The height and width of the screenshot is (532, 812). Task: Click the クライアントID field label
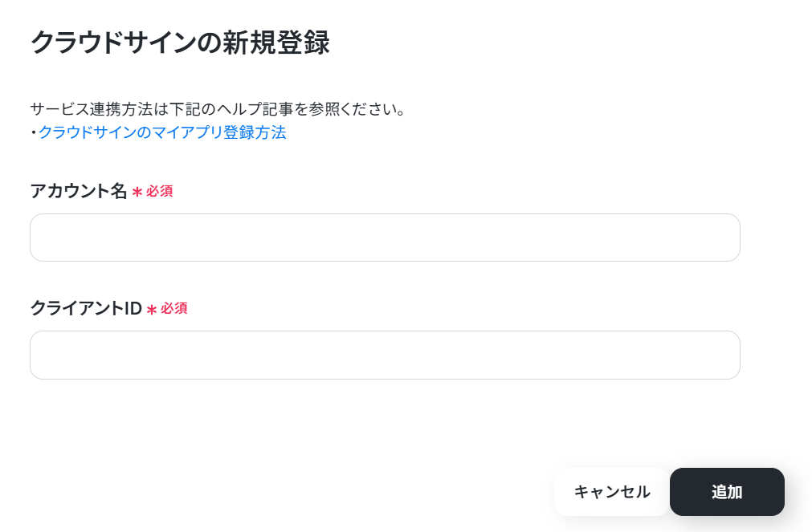click(x=86, y=308)
